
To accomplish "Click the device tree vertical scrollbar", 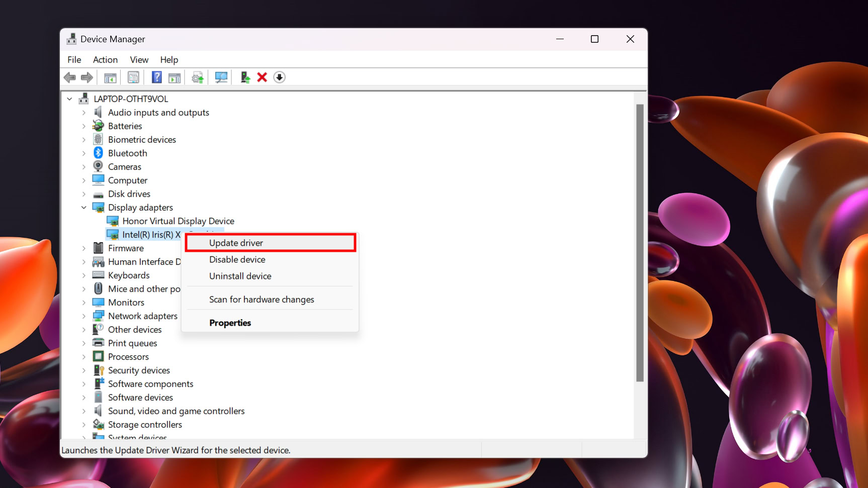I will point(640,243).
